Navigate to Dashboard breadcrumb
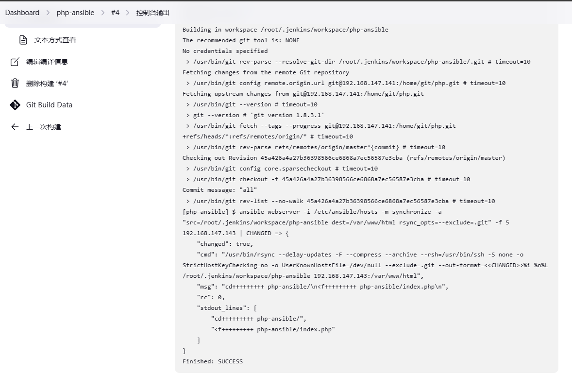Screen dimensions: 572x392 click(x=22, y=13)
